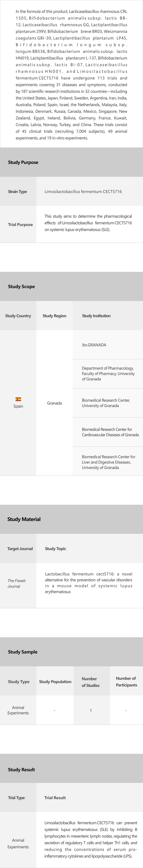Open The Faseb Journal entry

[x=16, y=584]
